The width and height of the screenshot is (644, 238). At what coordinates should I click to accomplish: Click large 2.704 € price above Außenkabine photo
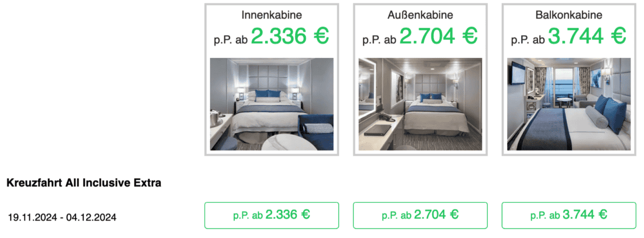[429, 37]
